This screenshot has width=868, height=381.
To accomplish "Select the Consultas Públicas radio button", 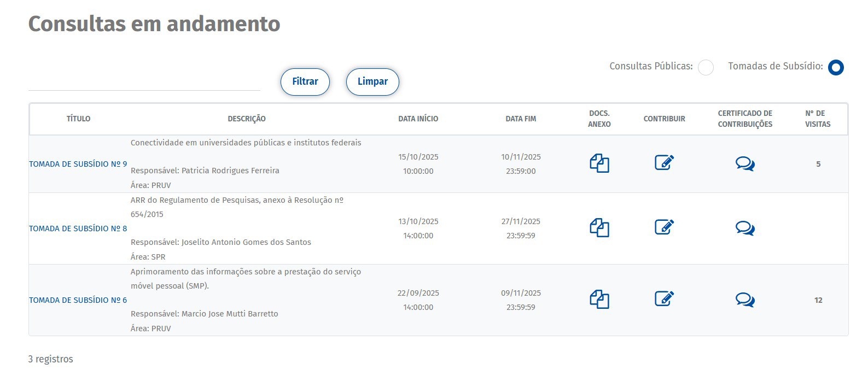I will point(706,68).
